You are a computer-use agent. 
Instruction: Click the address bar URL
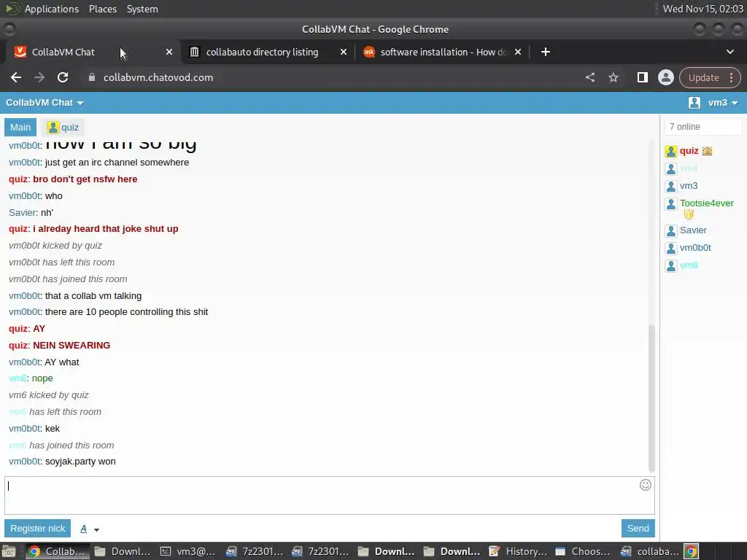coord(158,77)
